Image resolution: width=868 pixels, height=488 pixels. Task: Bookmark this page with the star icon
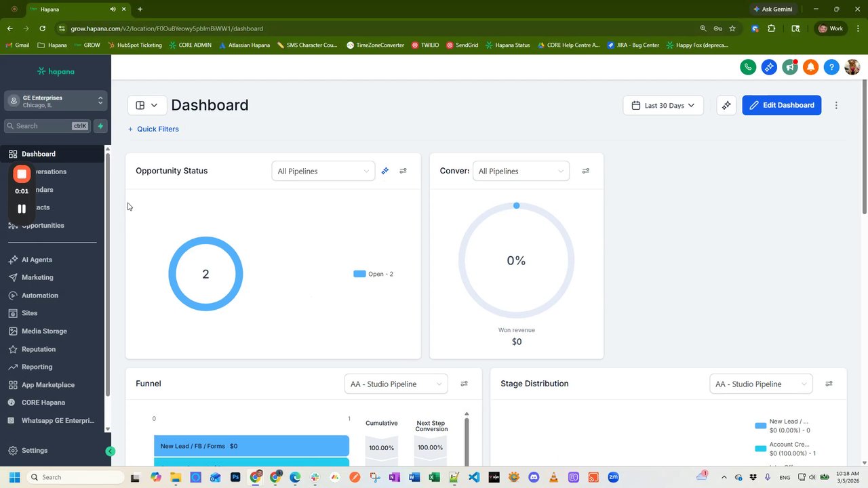coord(732,28)
